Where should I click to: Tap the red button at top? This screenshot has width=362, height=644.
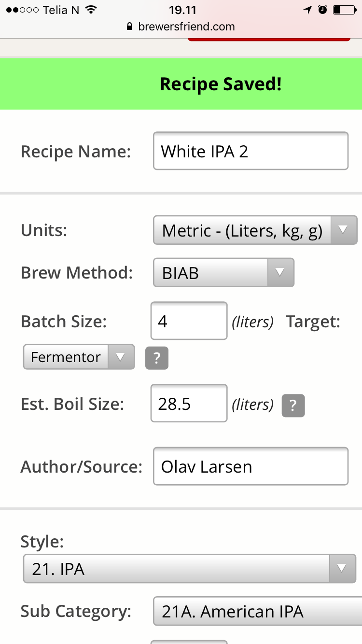pyautogui.click(x=269, y=39)
